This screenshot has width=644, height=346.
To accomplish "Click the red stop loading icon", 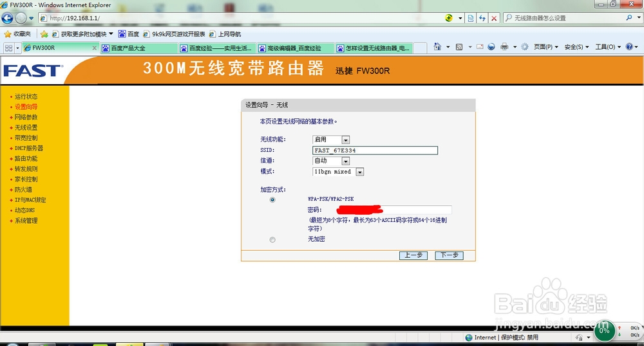I will [494, 18].
